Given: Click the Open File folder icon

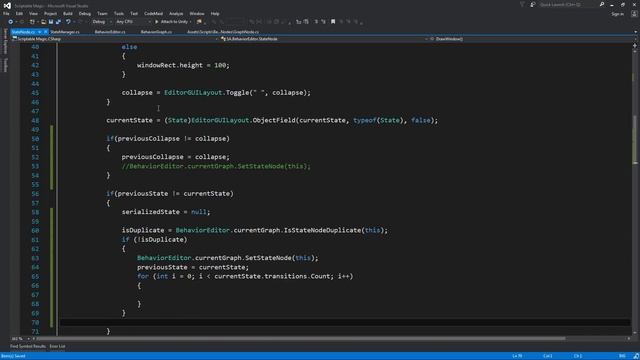Looking at the screenshot, I should pyautogui.click(x=44, y=22).
